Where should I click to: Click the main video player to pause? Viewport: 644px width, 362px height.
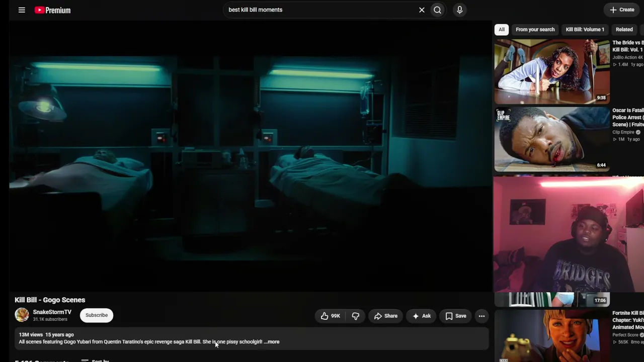[x=251, y=156]
